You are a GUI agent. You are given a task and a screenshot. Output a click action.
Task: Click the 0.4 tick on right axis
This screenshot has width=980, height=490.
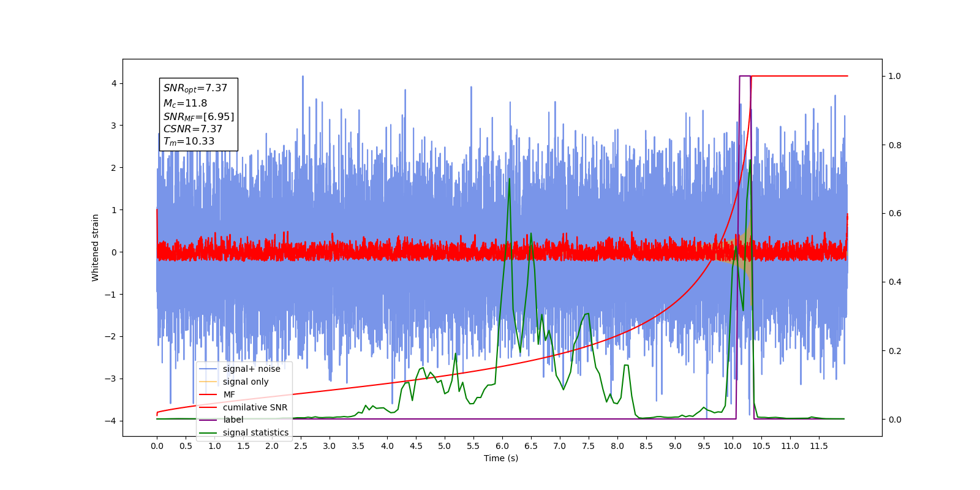click(x=895, y=282)
